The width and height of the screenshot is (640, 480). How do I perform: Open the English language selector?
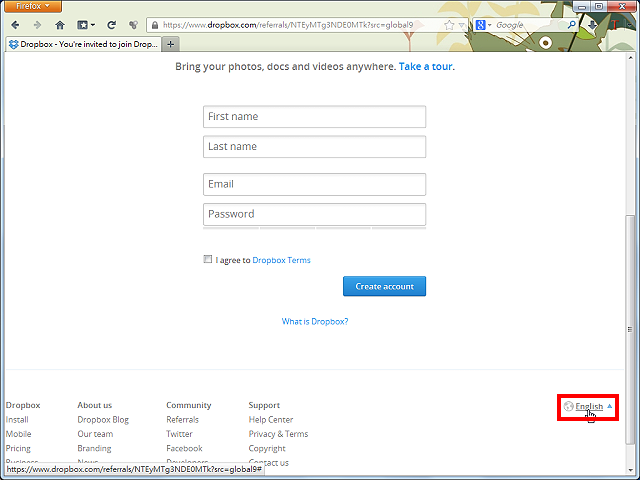pos(589,407)
